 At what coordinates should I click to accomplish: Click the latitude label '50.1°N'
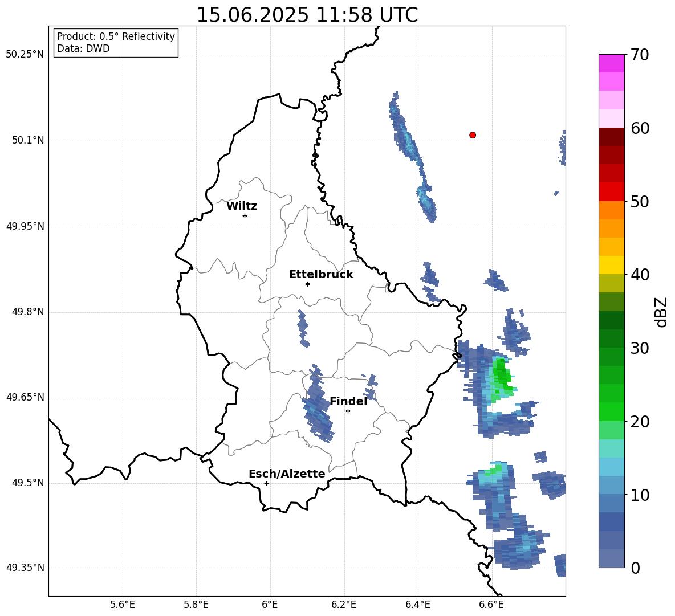[28, 140]
